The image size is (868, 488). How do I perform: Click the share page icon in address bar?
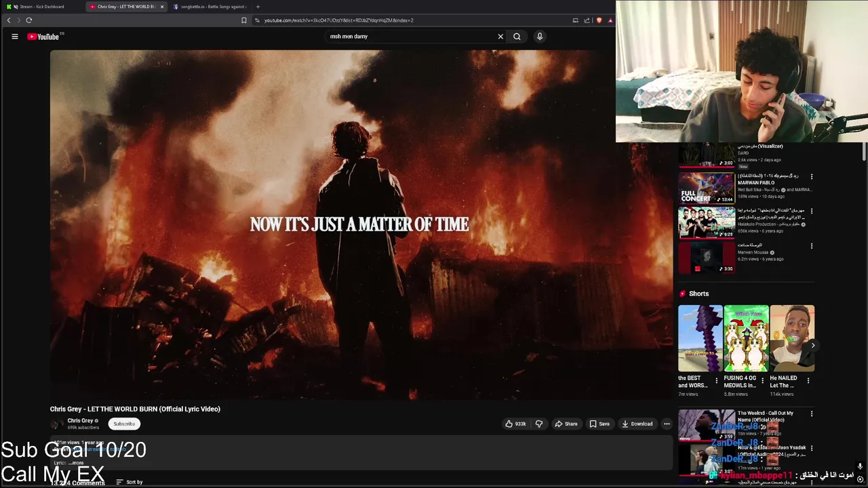[587, 20]
